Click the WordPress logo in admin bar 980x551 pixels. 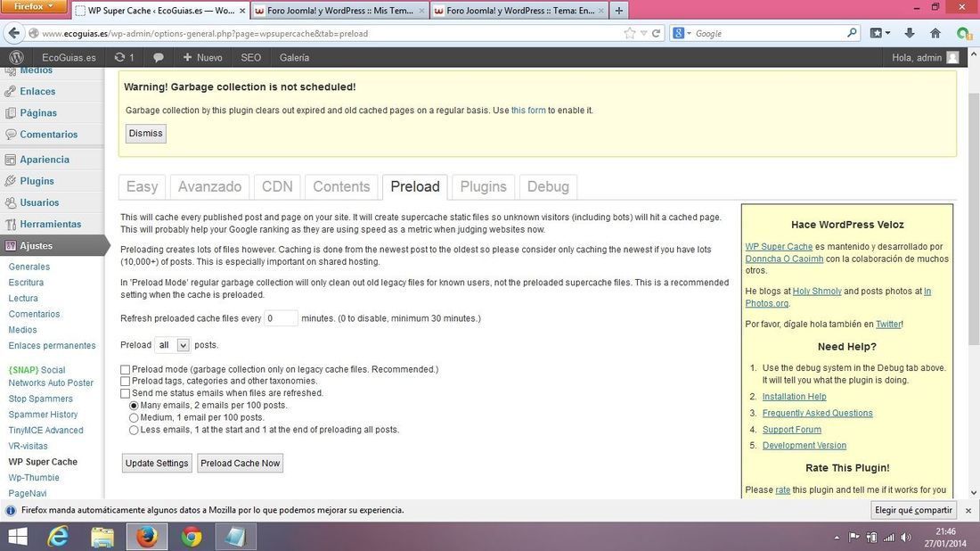tap(16, 58)
